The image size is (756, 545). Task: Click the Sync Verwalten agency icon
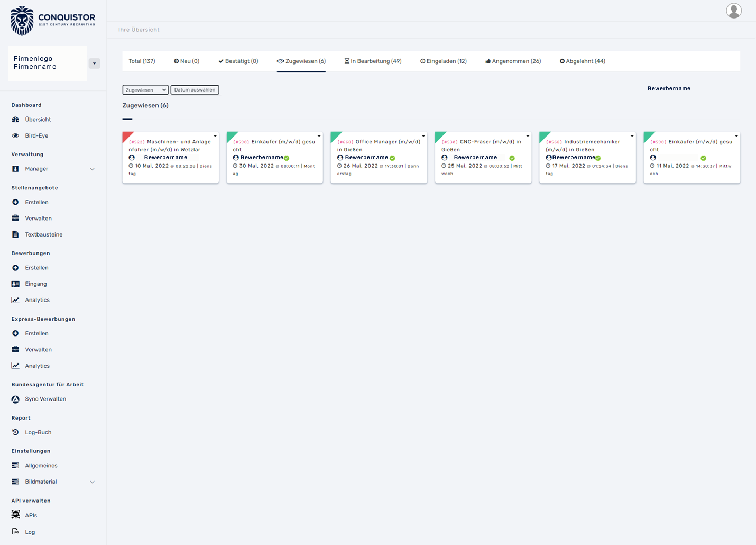pos(15,399)
